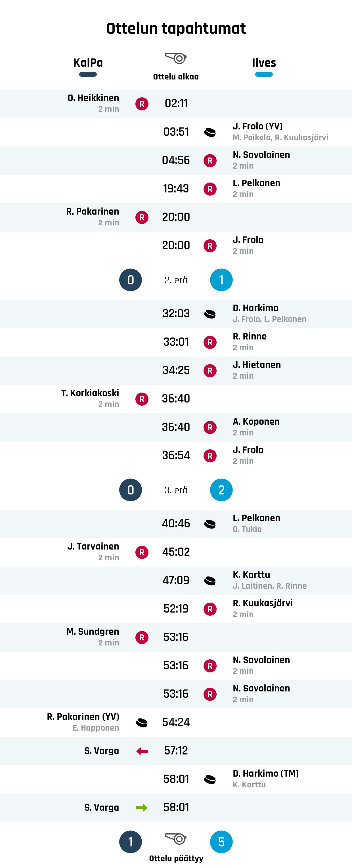Click player name D. Harkimo (TM)
This screenshot has width=352, height=868.
point(266,773)
